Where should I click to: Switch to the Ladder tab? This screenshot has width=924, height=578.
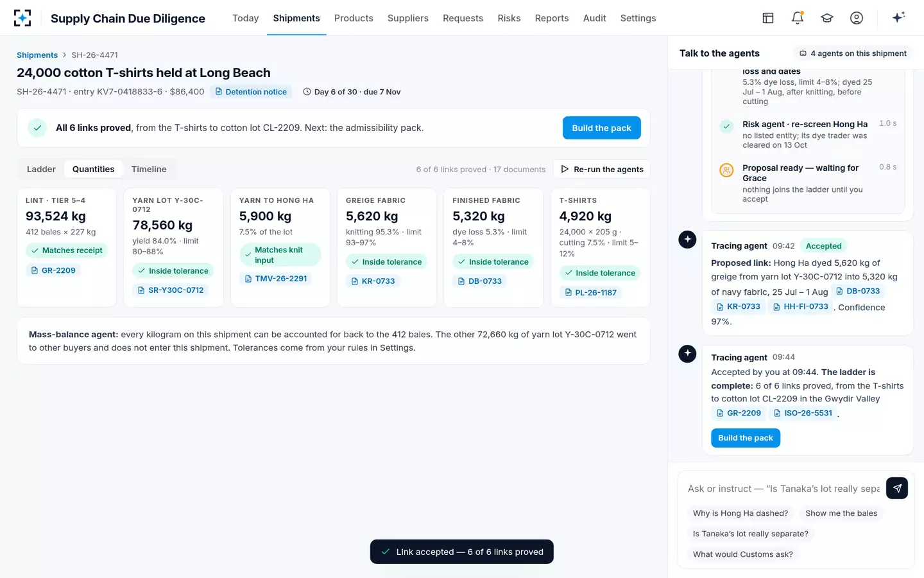click(x=41, y=169)
